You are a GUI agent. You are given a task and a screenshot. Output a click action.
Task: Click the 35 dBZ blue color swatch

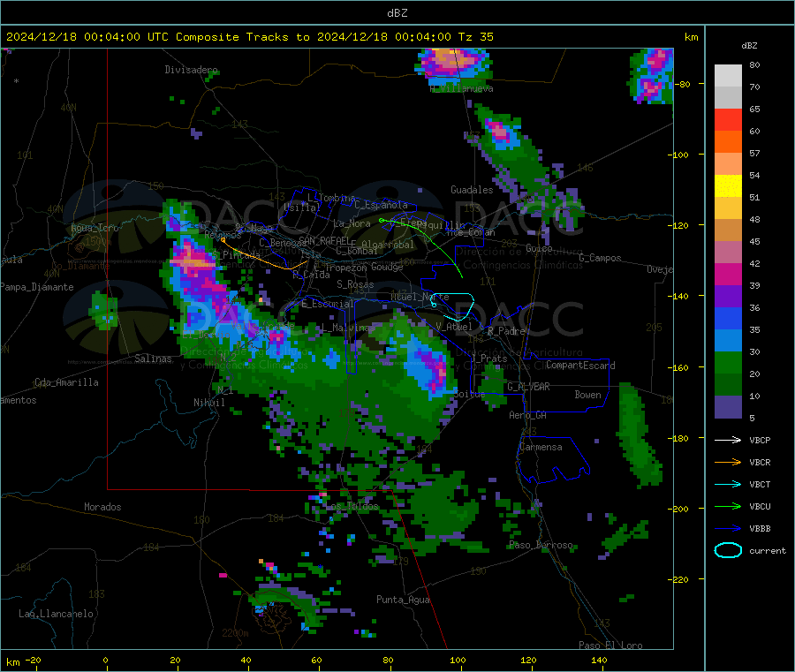pos(728,318)
